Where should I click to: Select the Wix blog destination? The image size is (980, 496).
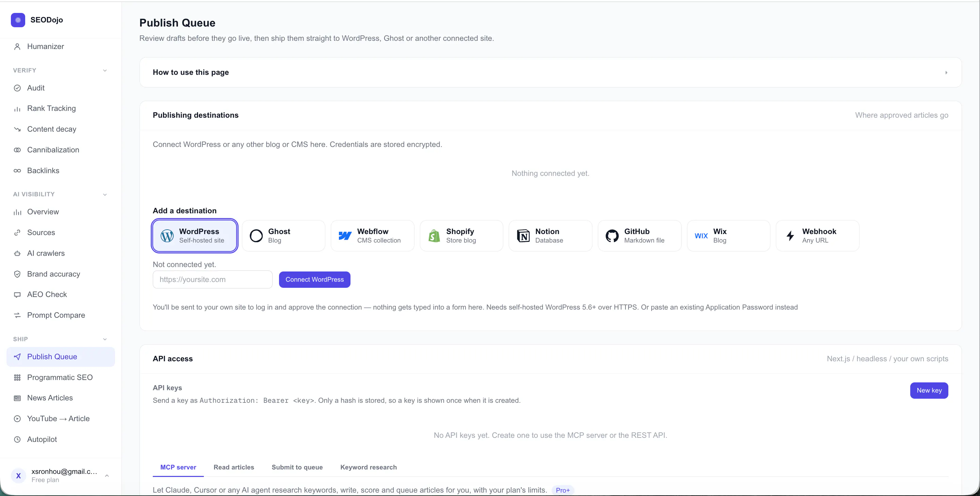729,236
